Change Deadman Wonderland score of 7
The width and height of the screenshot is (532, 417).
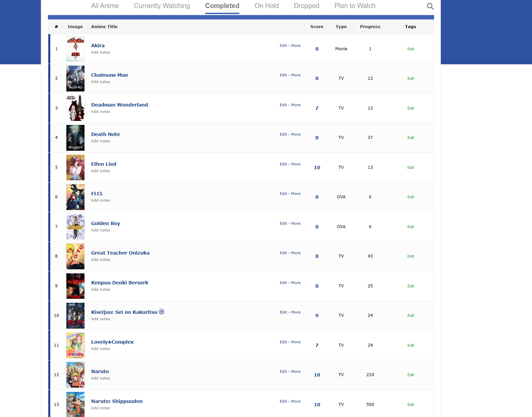pyautogui.click(x=317, y=108)
